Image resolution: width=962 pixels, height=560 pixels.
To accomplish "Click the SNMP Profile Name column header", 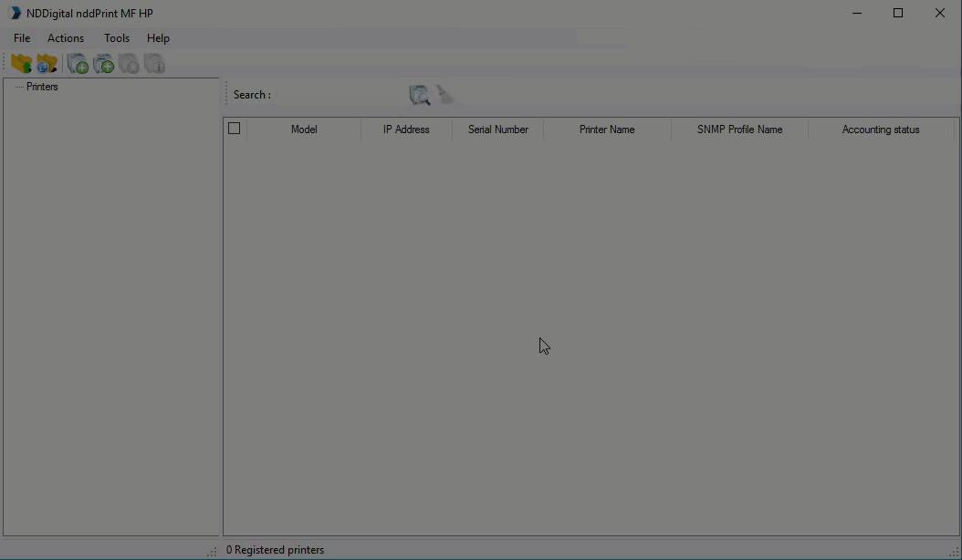I will pos(739,130).
